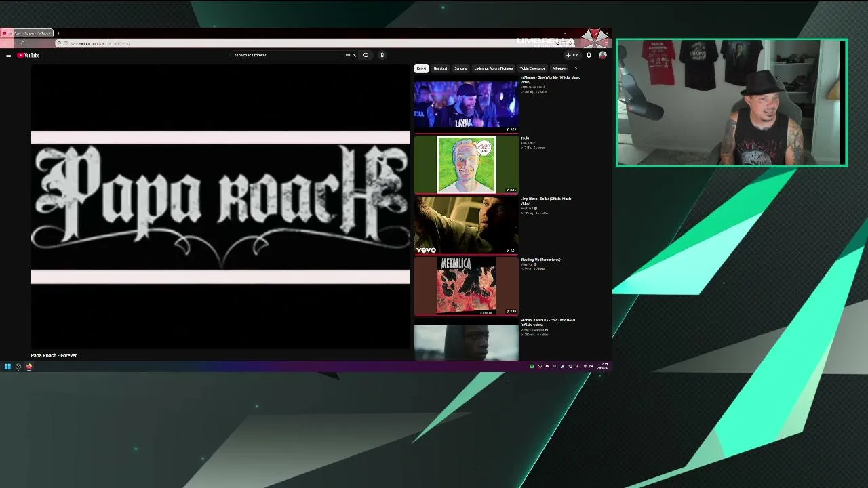This screenshot has width=868, height=488.
Task: Open the Limp Bizkit vevo video thumbnail
Action: pyautogui.click(x=466, y=225)
